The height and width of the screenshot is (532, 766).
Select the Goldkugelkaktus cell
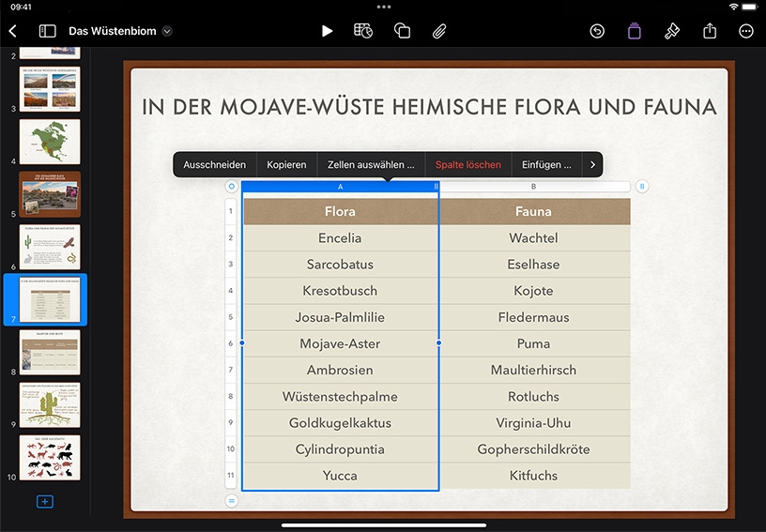(341, 422)
